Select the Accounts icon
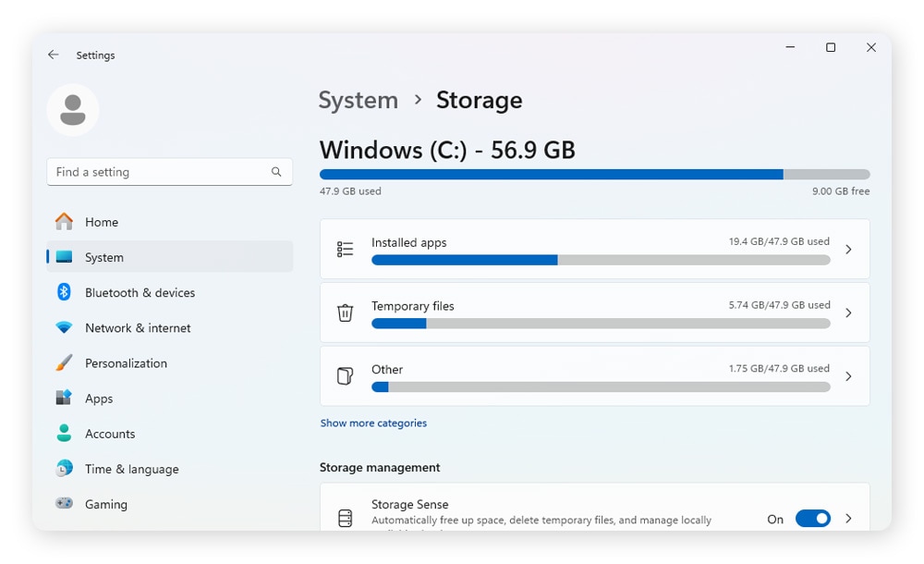Image resolution: width=924 pixels, height=564 pixels. [63, 434]
